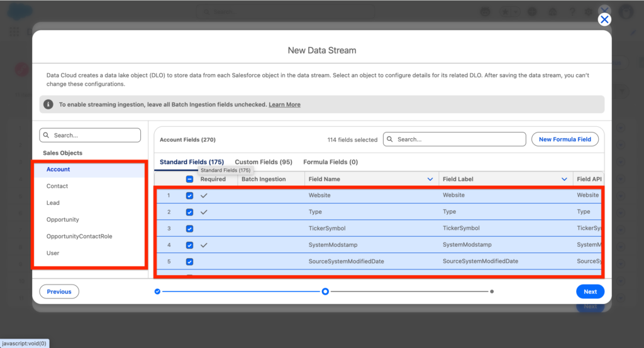Click the final step dot in progress indicator

coord(492,291)
